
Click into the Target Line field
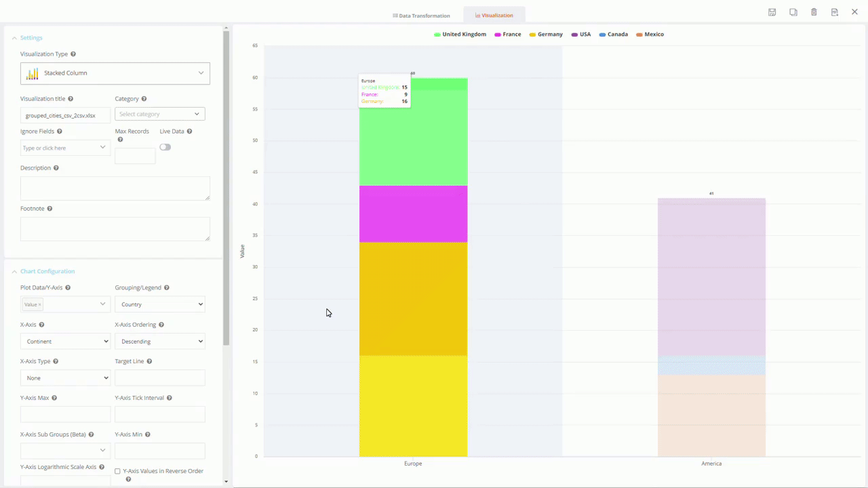(x=160, y=378)
